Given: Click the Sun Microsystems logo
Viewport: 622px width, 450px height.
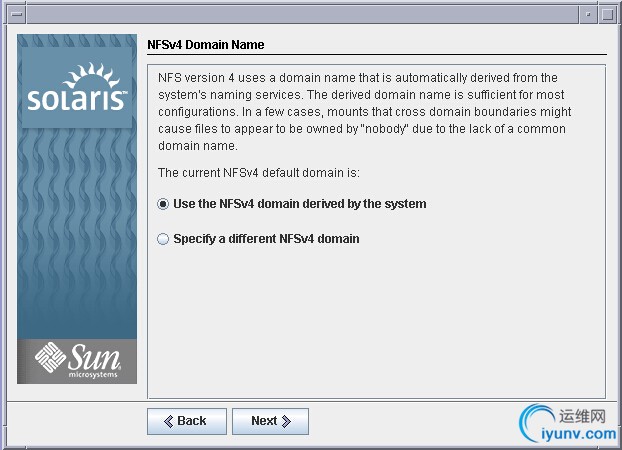Looking at the screenshot, I should 77,361.
